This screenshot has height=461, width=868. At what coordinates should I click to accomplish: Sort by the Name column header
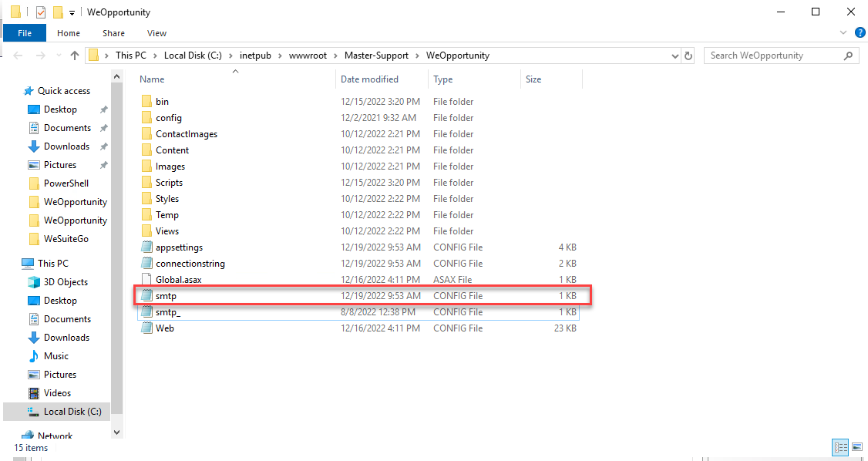(152, 79)
